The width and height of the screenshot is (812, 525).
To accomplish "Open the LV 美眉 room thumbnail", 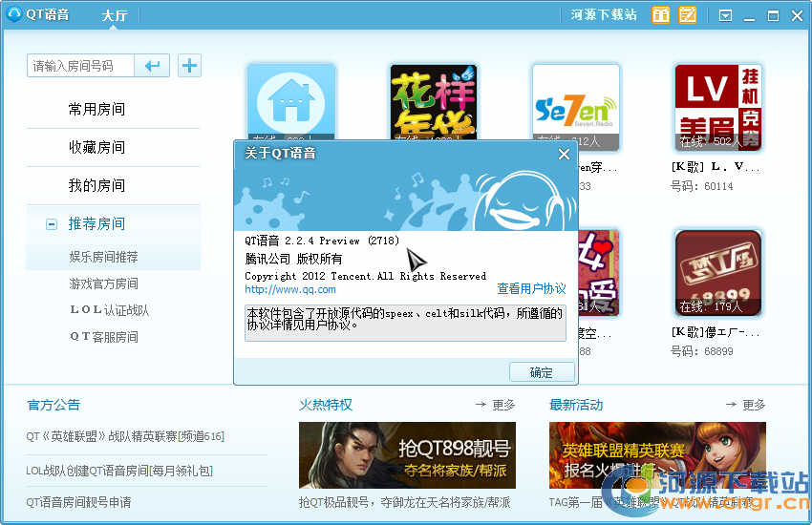I will click(717, 107).
